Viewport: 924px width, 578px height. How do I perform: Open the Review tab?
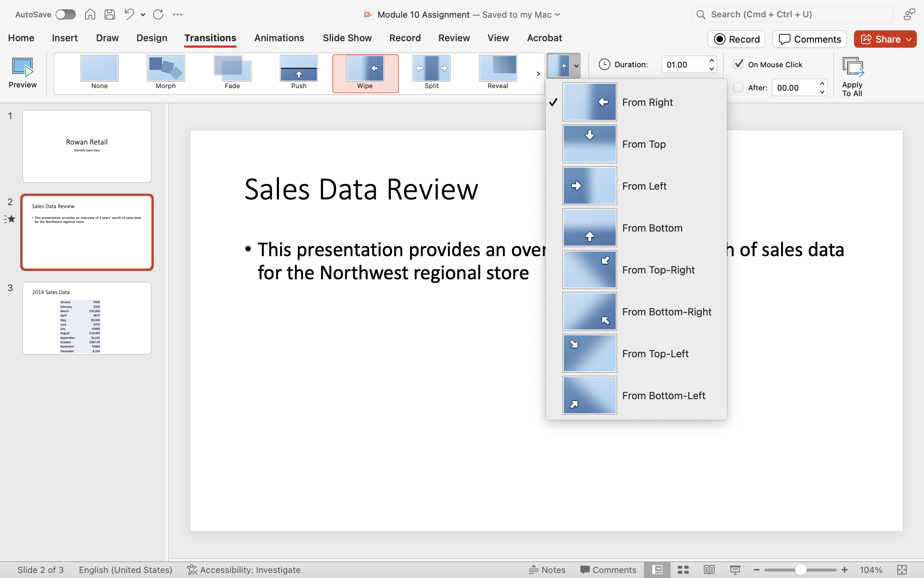[x=454, y=38]
